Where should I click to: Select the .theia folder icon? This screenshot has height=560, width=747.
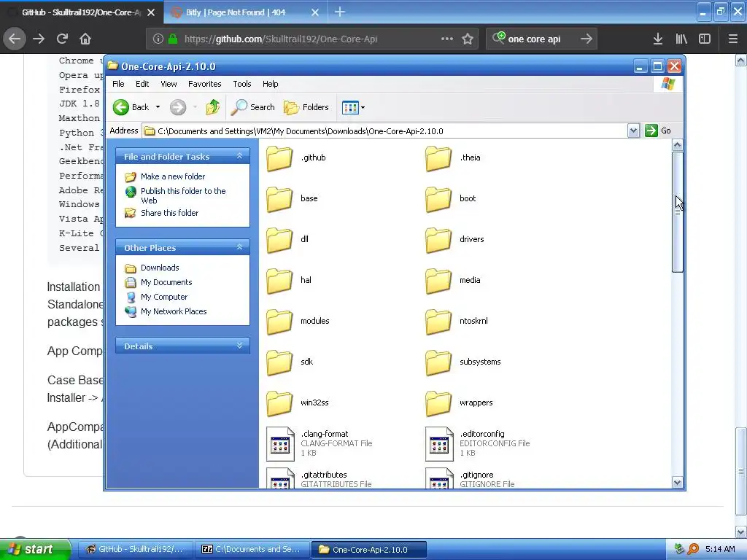438,158
